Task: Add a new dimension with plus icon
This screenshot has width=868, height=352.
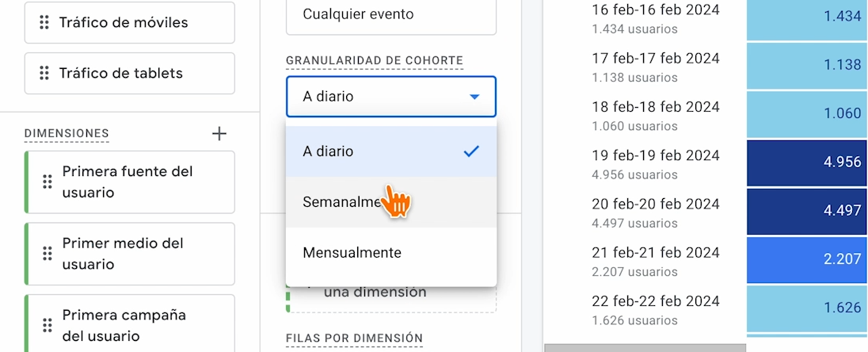Action: (x=219, y=133)
